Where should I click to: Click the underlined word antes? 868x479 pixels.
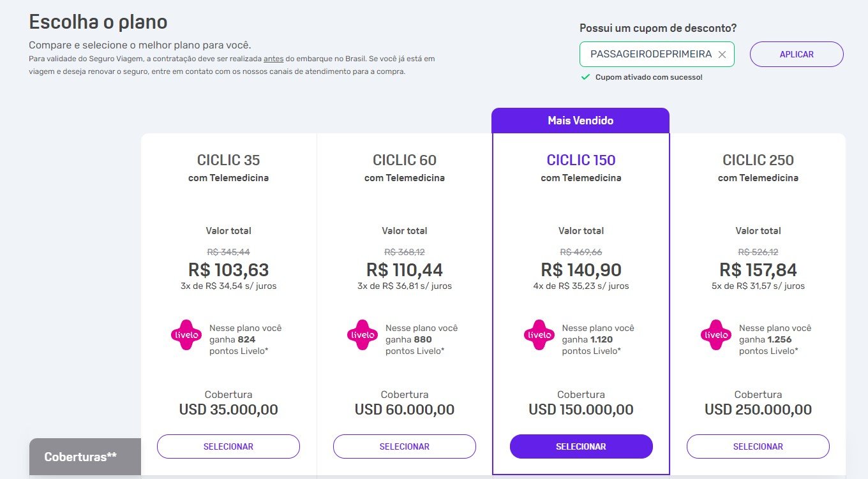pyautogui.click(x=273, y=59)
